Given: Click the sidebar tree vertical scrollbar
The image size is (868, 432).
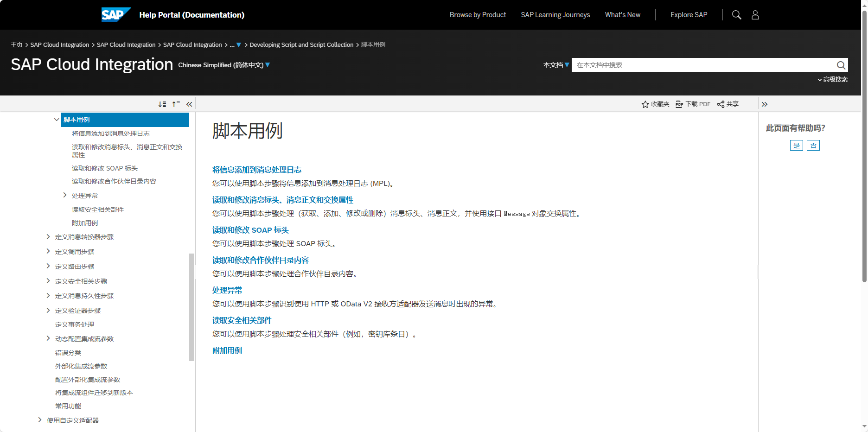Looking at the screenshot, I should pos(191,307).
